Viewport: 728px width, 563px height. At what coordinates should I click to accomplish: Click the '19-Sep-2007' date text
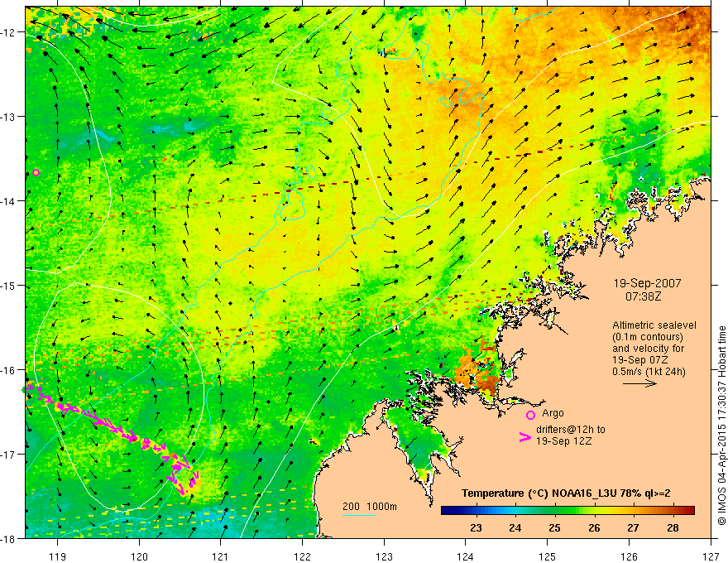[x=647, y=283]
